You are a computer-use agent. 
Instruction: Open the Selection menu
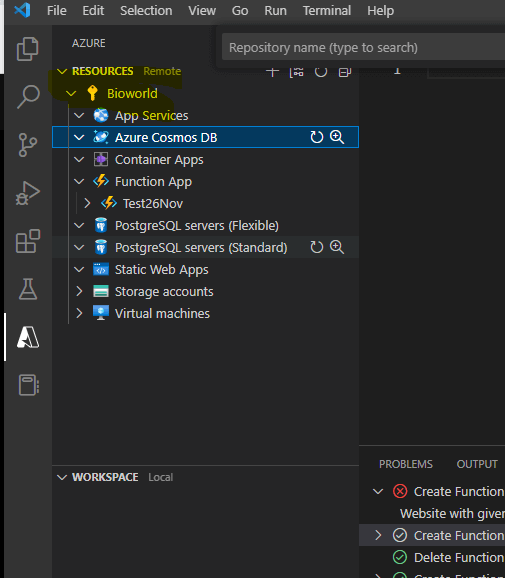coord(146,11)
